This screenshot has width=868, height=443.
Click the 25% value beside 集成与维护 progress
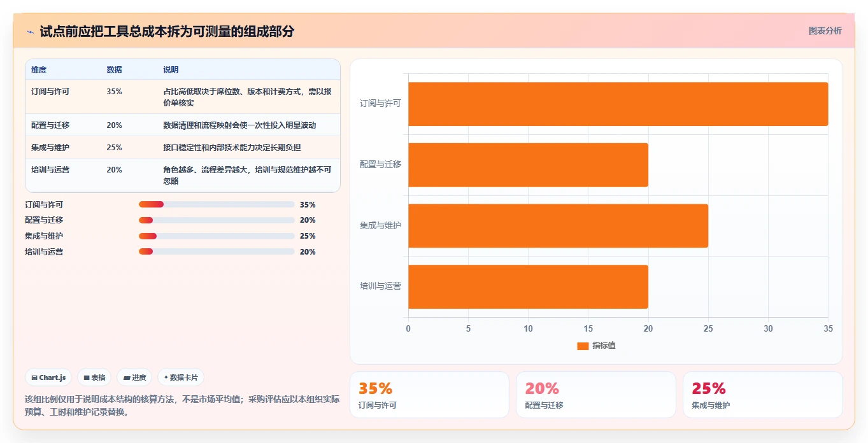pyautogui.click(x=308, y=236)
